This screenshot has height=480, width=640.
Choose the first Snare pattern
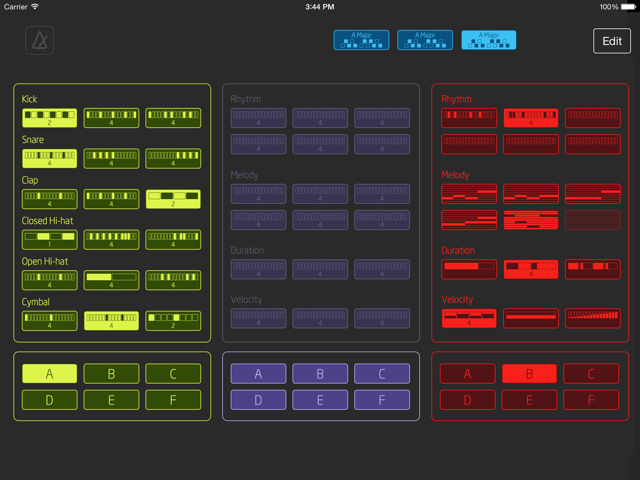coord(49,158)
